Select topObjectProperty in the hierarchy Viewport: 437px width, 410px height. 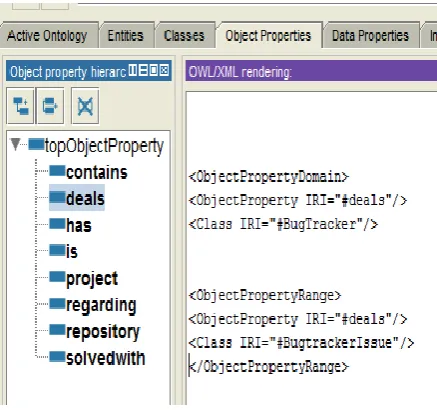(x=104, y=146)
